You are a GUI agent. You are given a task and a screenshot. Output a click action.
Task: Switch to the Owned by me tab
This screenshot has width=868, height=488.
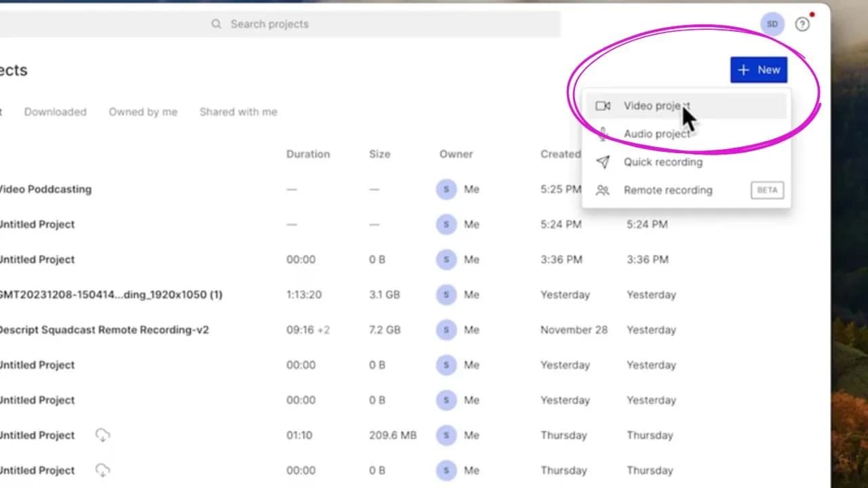[143, 112]
